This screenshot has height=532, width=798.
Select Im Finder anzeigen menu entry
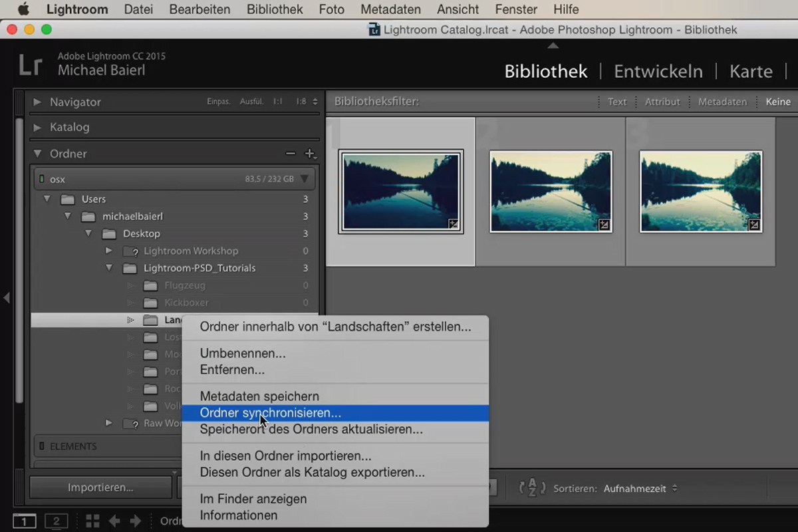coord(335,499)
